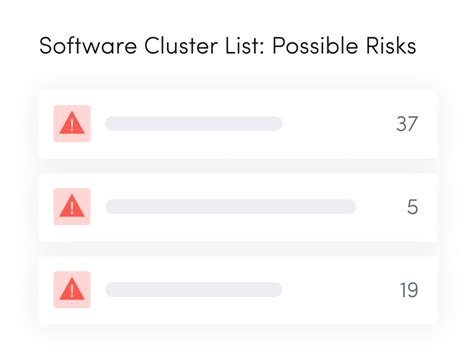474x364 pixels.
Task: Click the Software Cluster List heading
Action: 228,46
